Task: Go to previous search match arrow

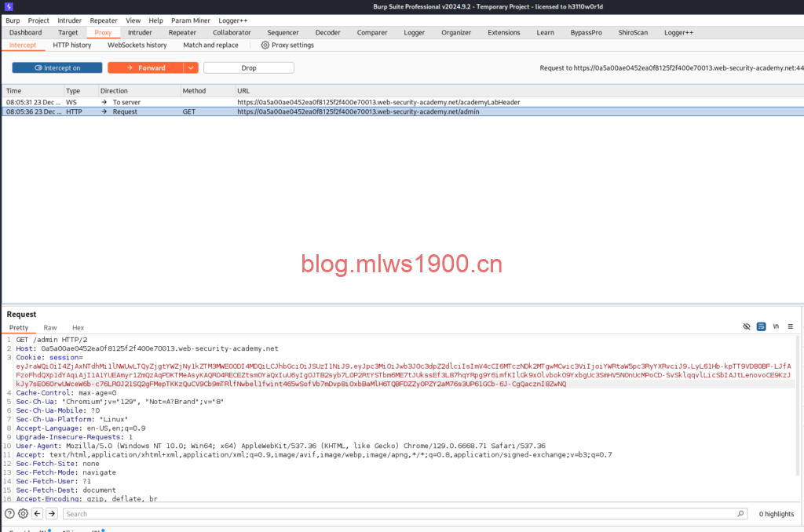Action: (x=38, y=513)
